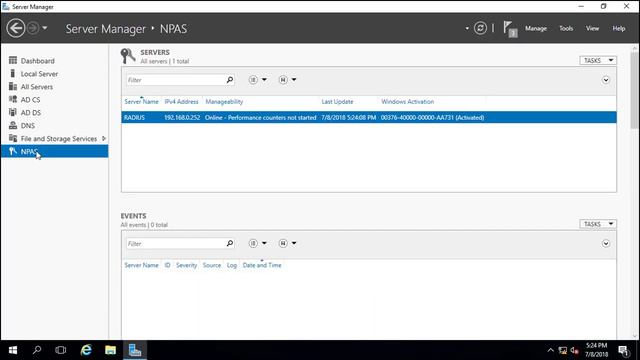The image size is (640, 360).
Task: Open Events saved queries dropdown arrow
Action: 294,243
